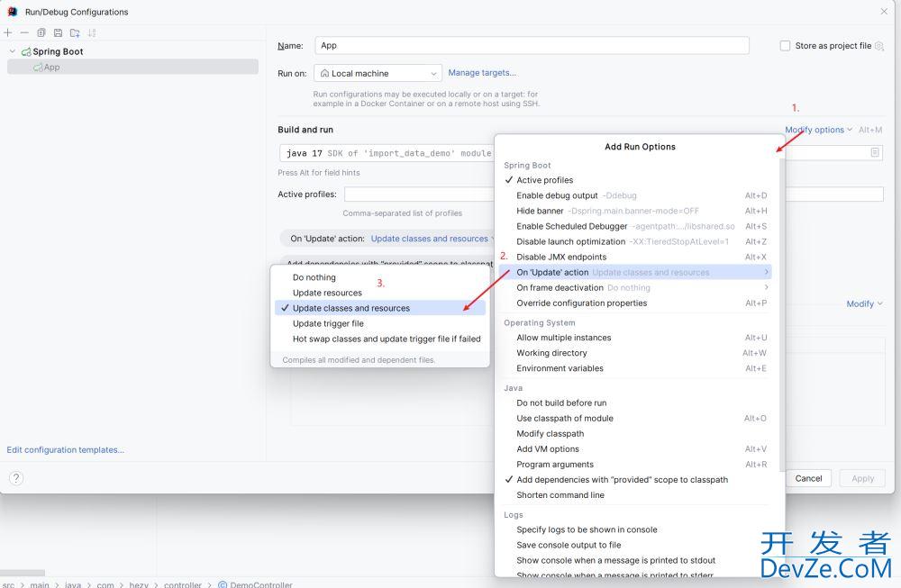Viewport: 901px width, 588px height.
Task: Enable Store as project file checkbox
Action: click(x=785, y=46)
